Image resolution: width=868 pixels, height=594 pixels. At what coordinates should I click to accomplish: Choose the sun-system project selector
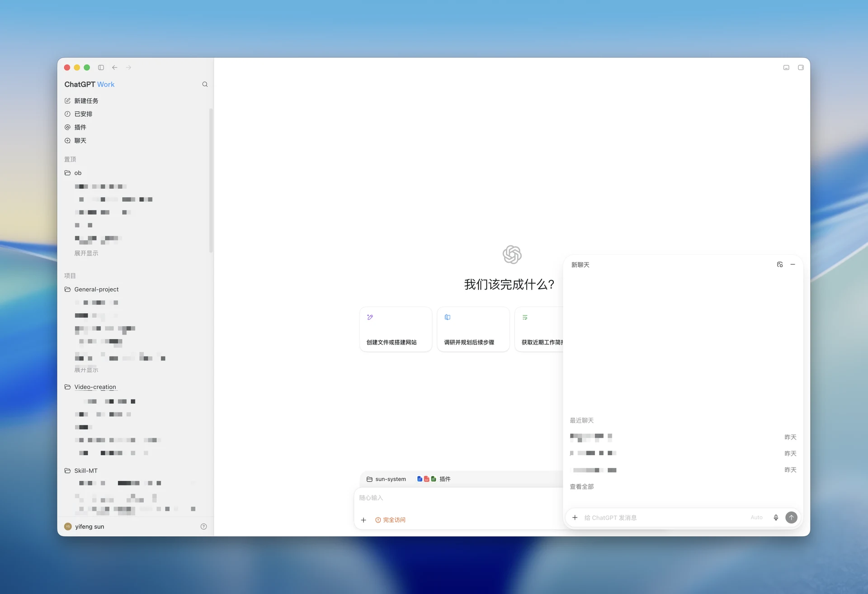tap(386, 479)
